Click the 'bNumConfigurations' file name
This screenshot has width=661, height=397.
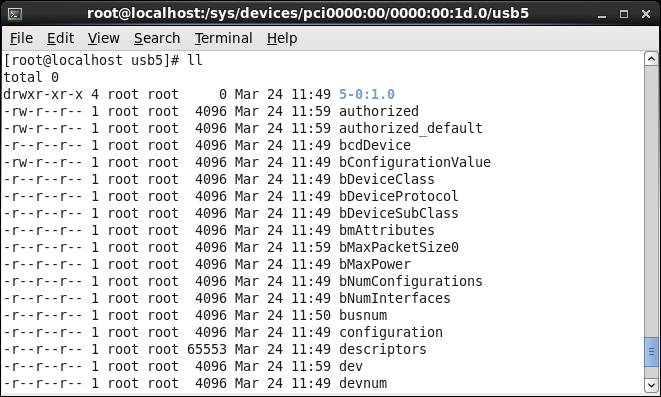point(411,281)
